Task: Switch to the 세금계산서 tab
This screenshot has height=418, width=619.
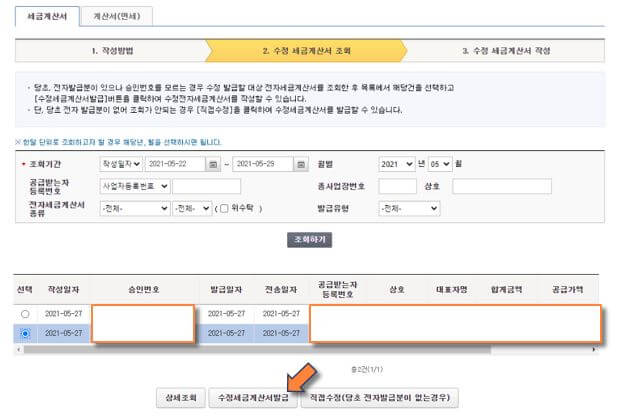Action: (x=47, y=17)
